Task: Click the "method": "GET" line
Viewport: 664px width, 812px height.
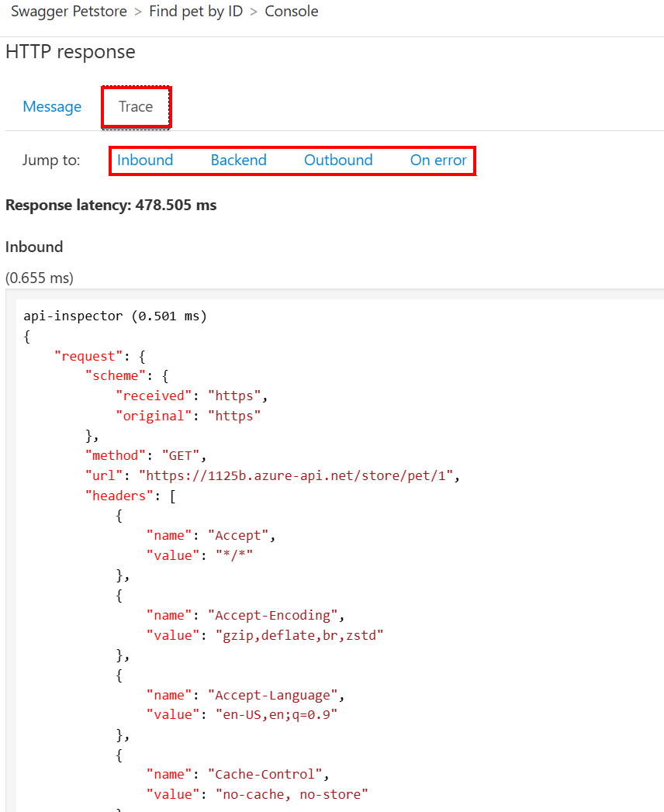Action: coord(146,455)
